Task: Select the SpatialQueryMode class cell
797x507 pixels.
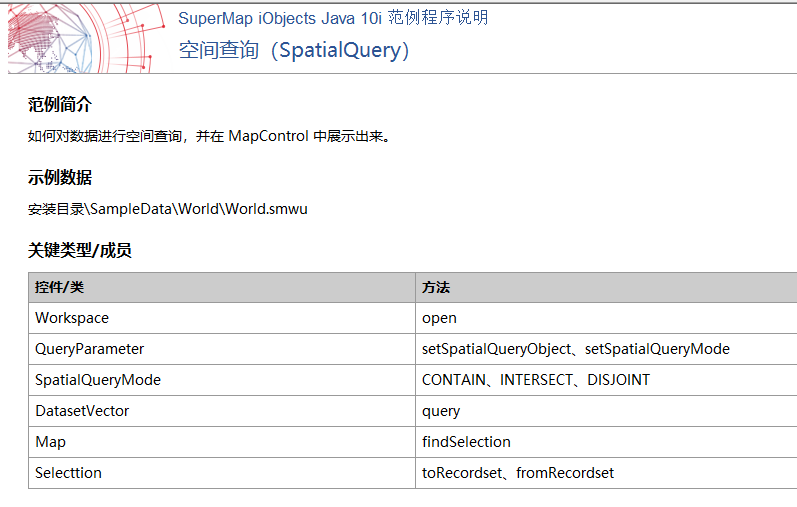Action: (222, 380)
